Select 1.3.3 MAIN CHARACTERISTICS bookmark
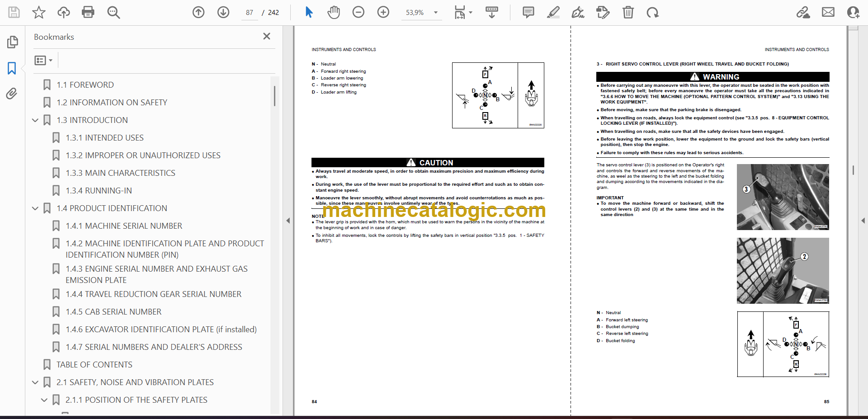Image resolution: width=868 pixels, height=419 pixels. pyautogui.click(x=120, y=173)
